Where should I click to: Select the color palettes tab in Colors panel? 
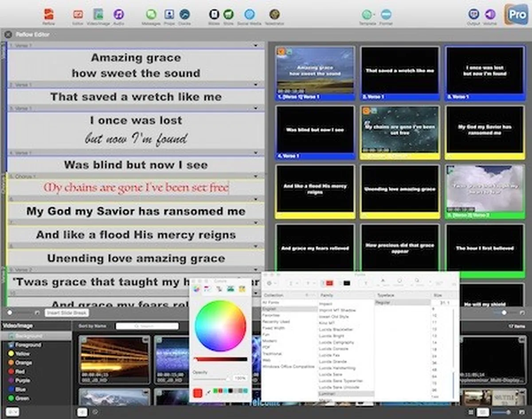coord(219,289)
